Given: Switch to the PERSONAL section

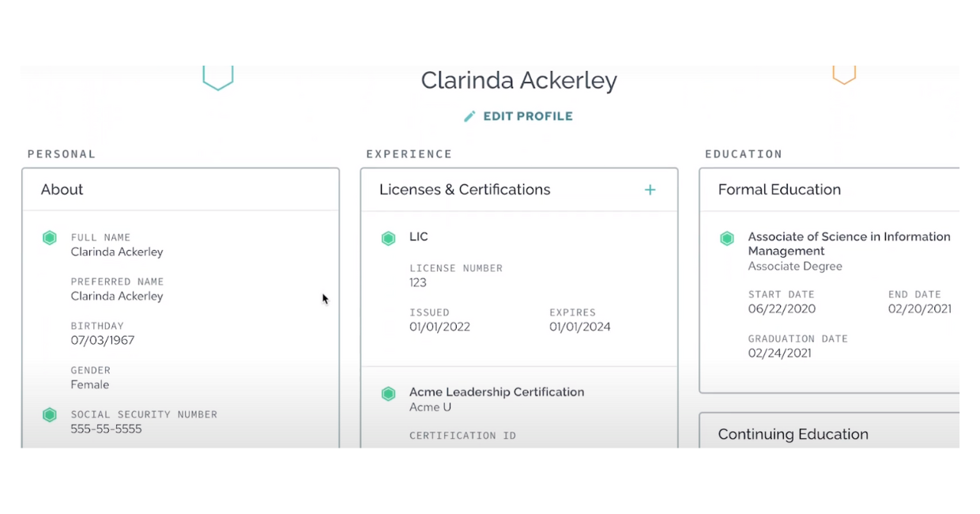Looking at the screenshot, I should pyautogui.click(x=61, y=154).
